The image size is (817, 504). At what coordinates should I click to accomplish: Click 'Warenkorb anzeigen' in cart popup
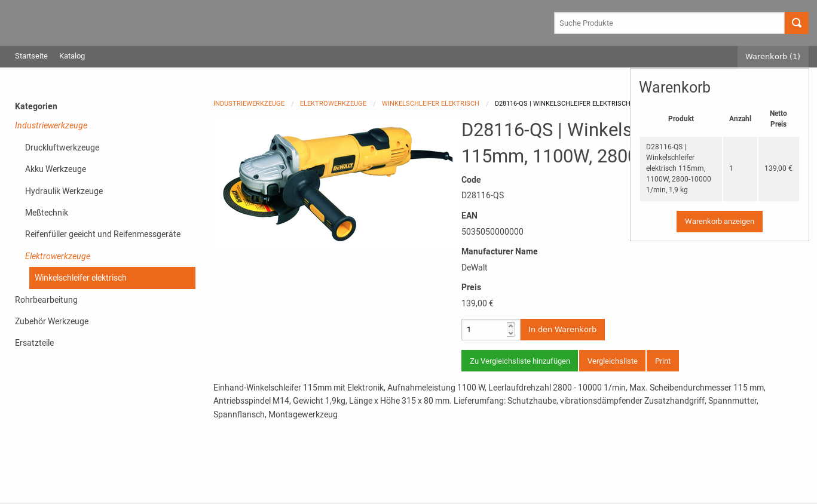(719, 222)
